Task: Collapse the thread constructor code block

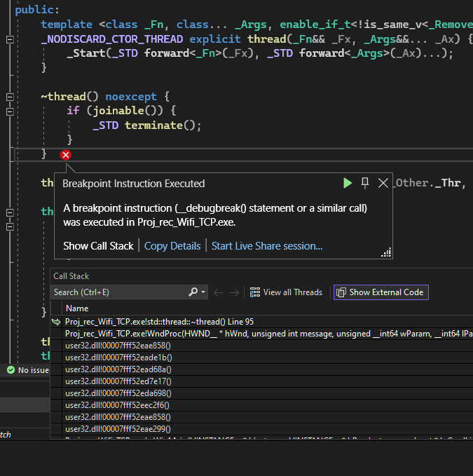Action: (x=10, y=39)
